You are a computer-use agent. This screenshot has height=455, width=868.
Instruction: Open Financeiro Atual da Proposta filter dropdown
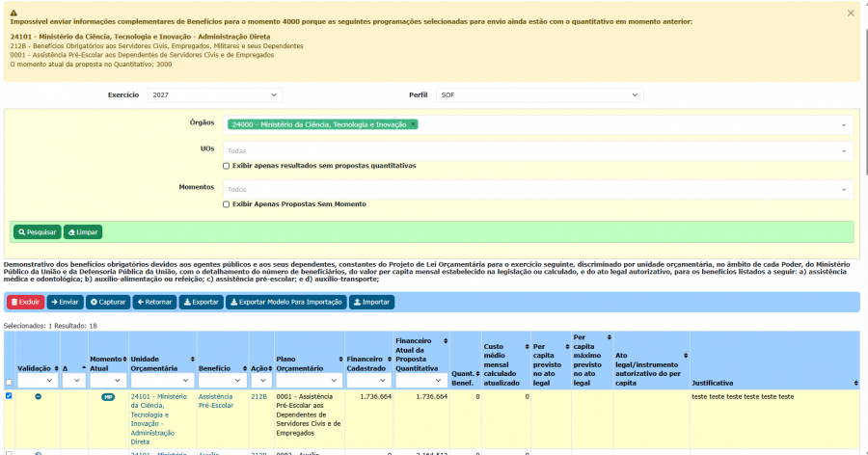click(x=421, y=380)
